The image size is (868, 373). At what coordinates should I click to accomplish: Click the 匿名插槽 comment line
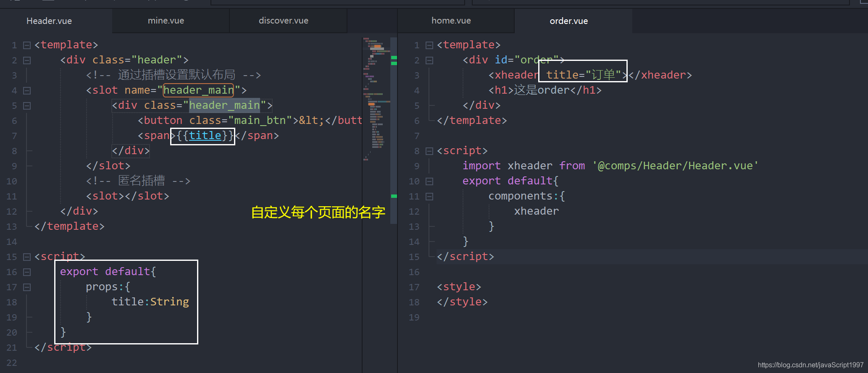pyautogui.click(x=138, y=181)
